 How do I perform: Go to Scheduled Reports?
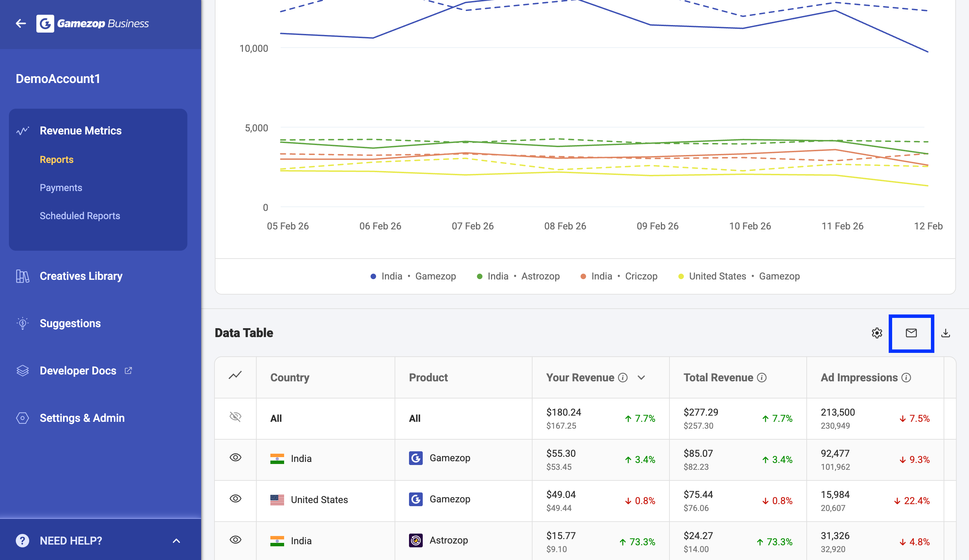pos(80,216)
